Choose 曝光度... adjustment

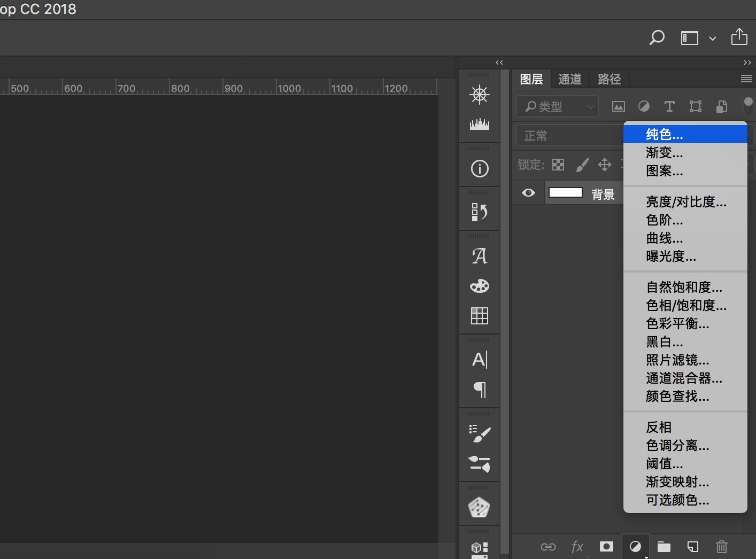point(685,256)
